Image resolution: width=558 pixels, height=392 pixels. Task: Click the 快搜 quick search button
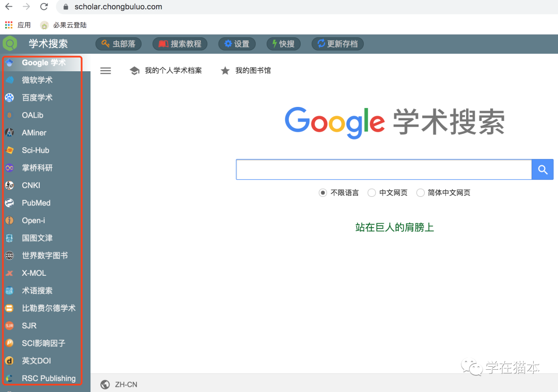[x=284, y=44]
